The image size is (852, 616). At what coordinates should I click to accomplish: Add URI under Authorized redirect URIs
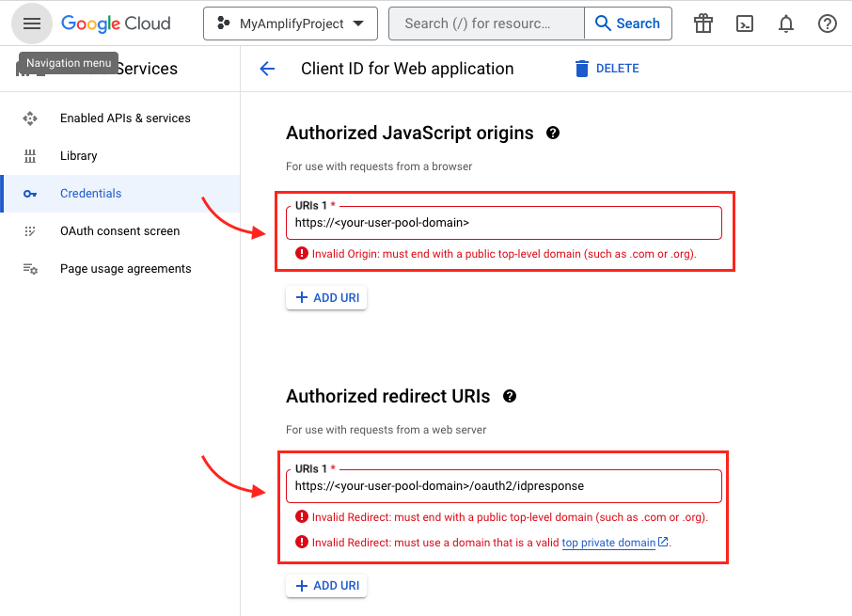tap(326, 586)
